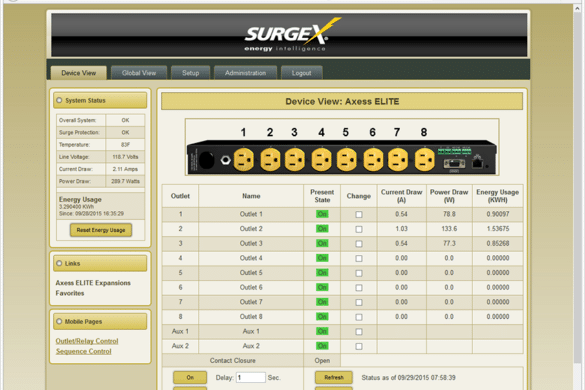Check the Change box for Outlet 1
This screenshot has width=585, height=390.
pos(359,215)
